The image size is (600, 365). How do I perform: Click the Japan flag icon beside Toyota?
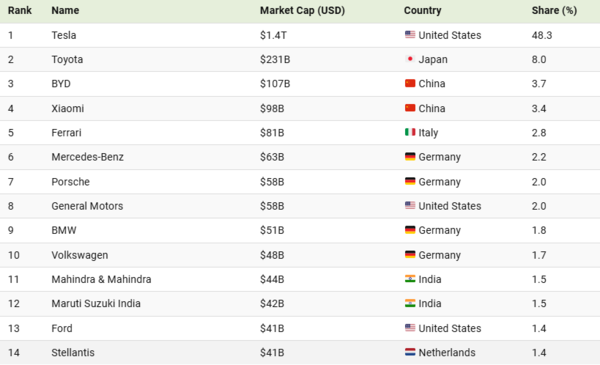tap(410, 59)
